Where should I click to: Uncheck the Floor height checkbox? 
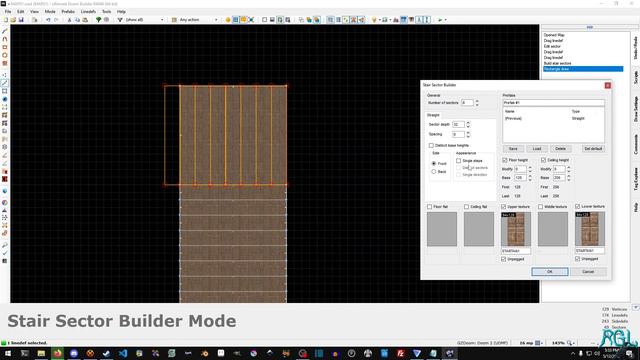pyautogui.click(x=505, y=160)
